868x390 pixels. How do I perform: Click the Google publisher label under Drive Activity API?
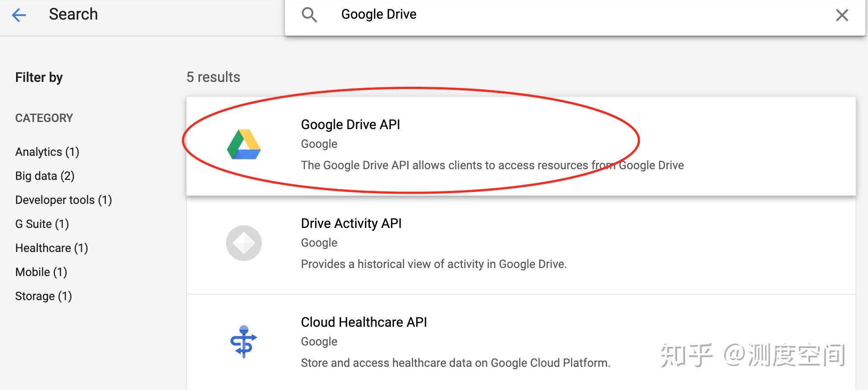(319, 243)
